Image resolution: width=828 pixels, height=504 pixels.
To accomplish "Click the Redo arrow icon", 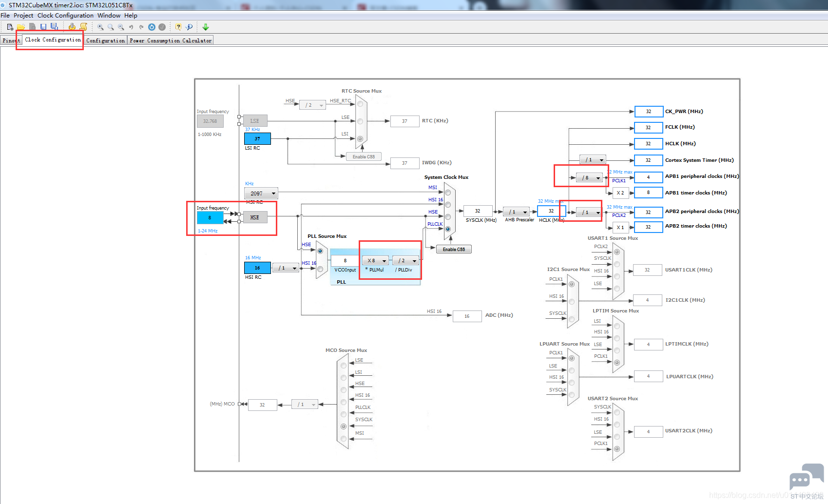I will 141,27.
